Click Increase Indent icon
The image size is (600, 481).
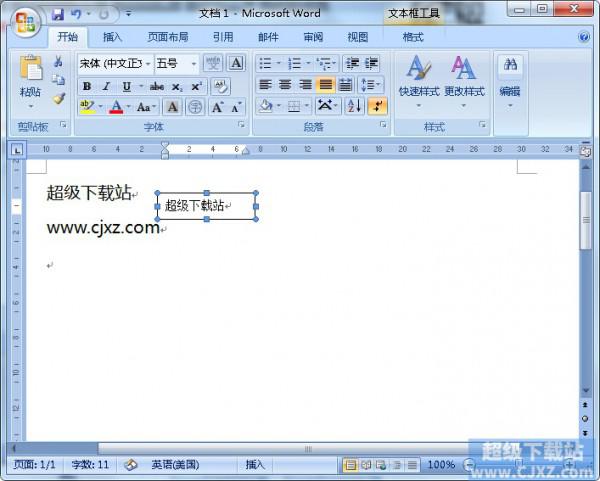click(x=371, y=63)
